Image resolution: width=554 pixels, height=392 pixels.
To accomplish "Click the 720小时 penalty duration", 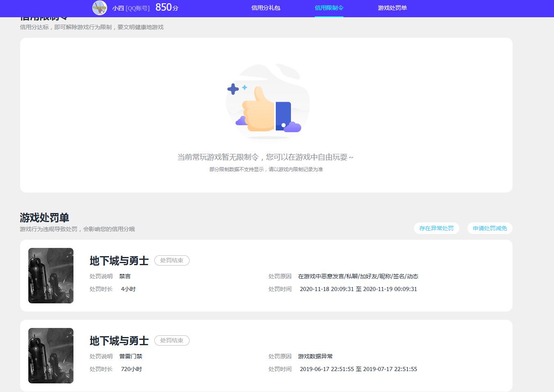I will pyautogui.click(x=132, y=369).
